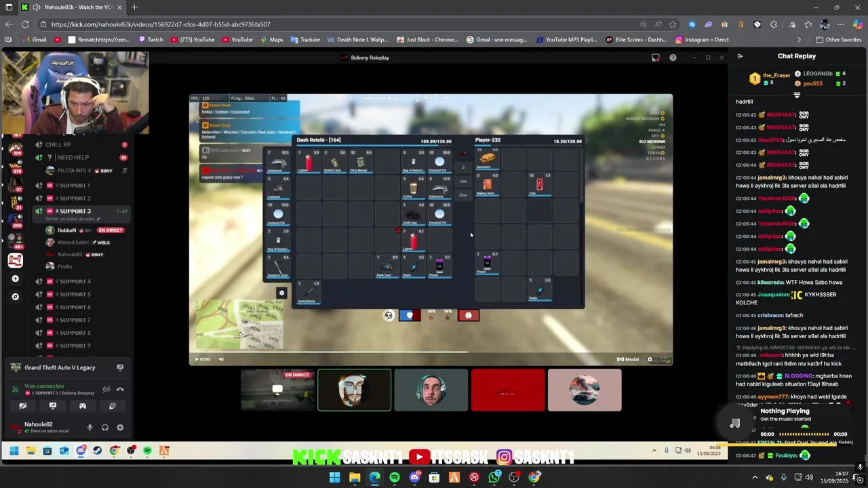Share your screen in Discord

tap(53, 406)
